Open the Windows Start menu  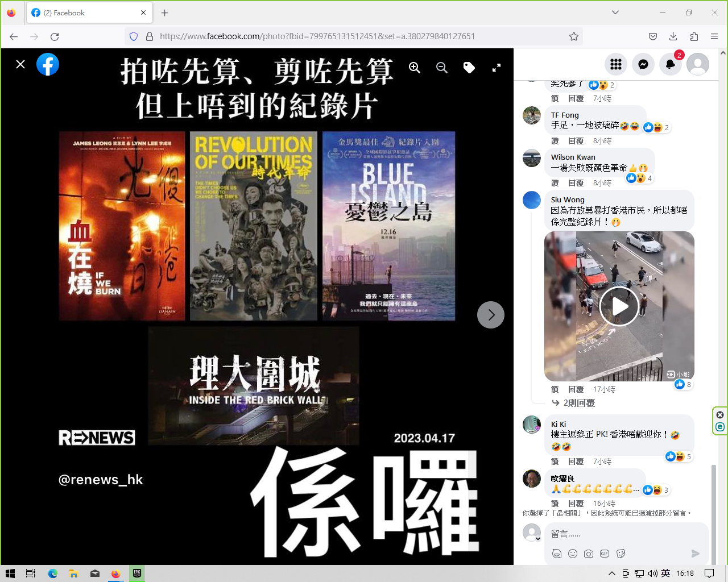10,573
